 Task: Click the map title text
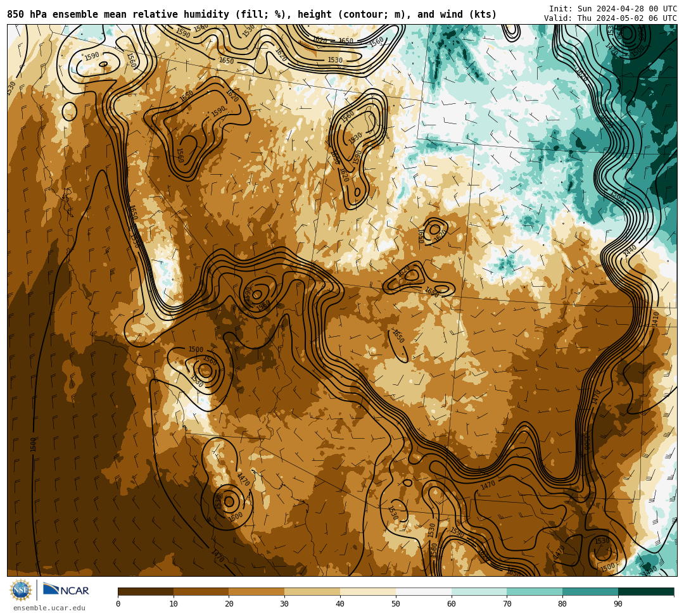tap(251, 15)
